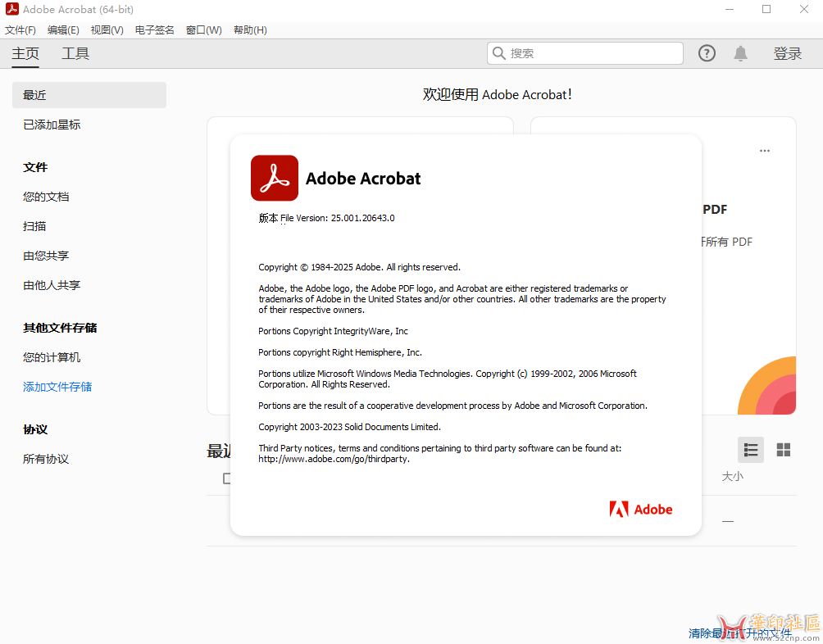Click into the 搜索 search field
Viewport: 823px width, 644px height.
(x=584, y=53)
